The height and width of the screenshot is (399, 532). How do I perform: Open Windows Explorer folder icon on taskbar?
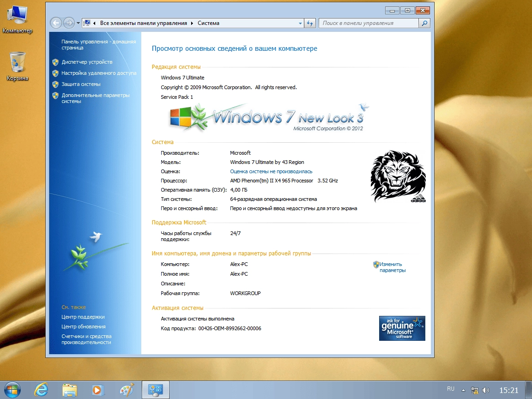tap(70, 390)
